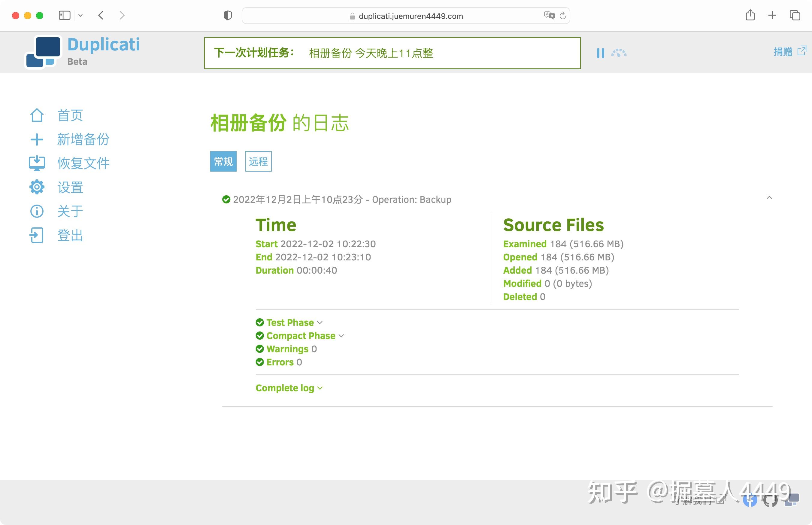
Task: Open the 恢复文件 restore icon
Action: 37,163
